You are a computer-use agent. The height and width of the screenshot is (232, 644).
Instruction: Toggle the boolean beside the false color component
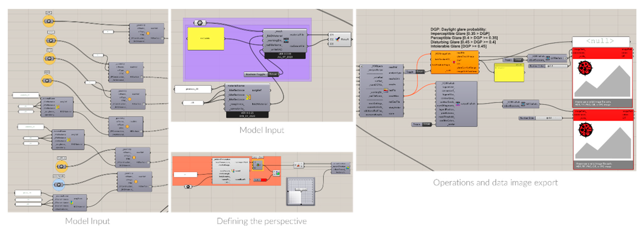click(x=426, y=124)
